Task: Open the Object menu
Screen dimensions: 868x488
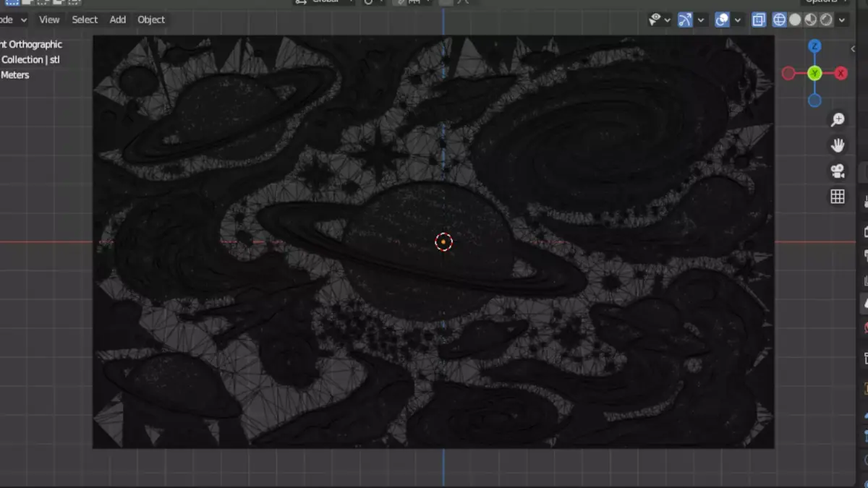Action: (x=151, y=20)
